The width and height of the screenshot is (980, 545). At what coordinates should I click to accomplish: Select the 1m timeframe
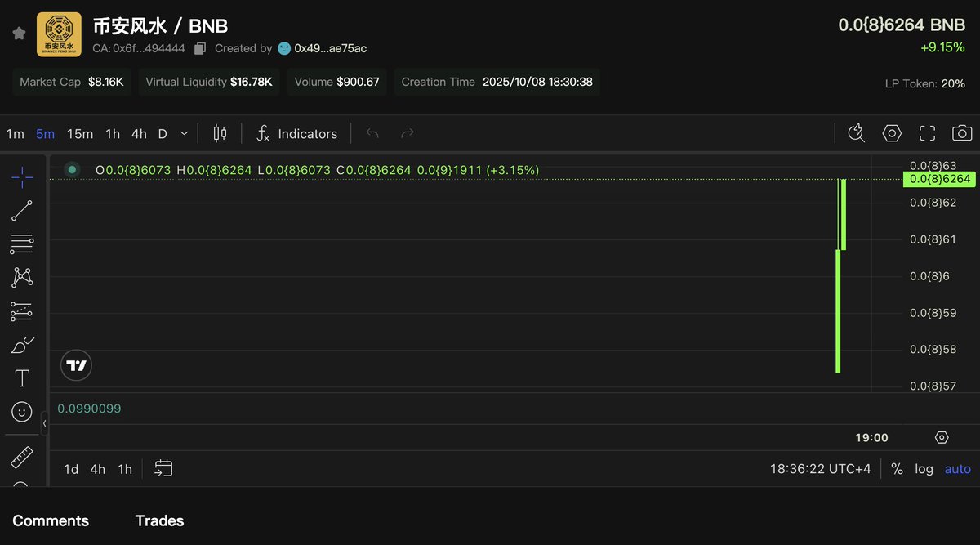click(15, 133)
